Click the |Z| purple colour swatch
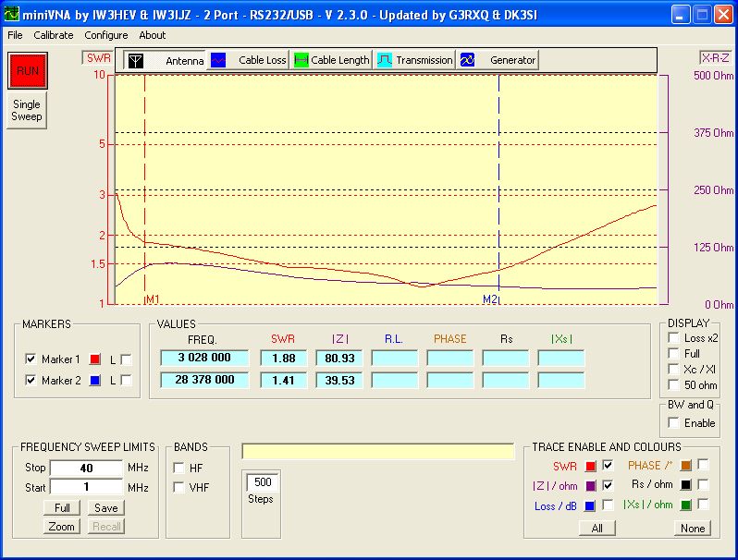 589,486
